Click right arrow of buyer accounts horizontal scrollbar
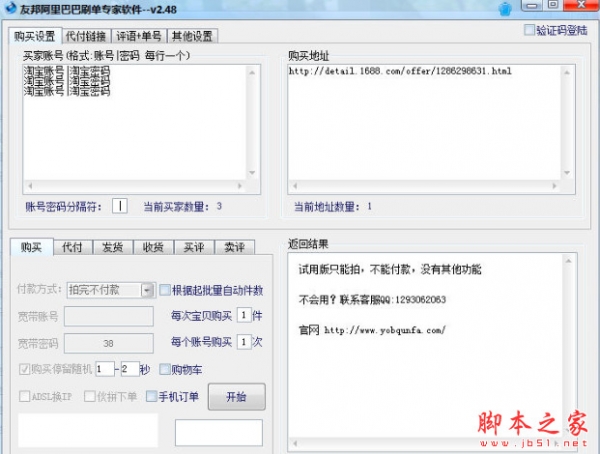Image resolution: width=600 pixels, height=454 pixels. pos(240,186)
